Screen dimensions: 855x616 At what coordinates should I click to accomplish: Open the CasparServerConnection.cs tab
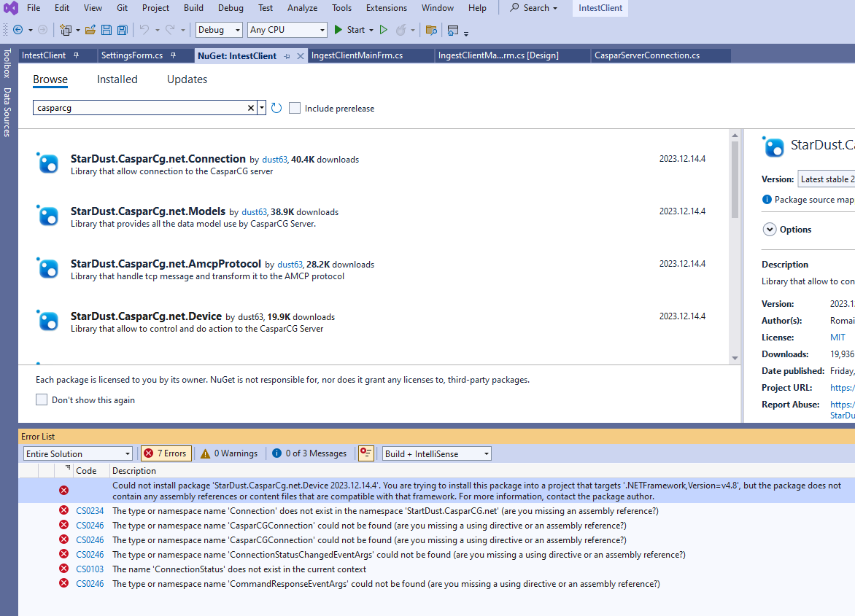point(646,55)
